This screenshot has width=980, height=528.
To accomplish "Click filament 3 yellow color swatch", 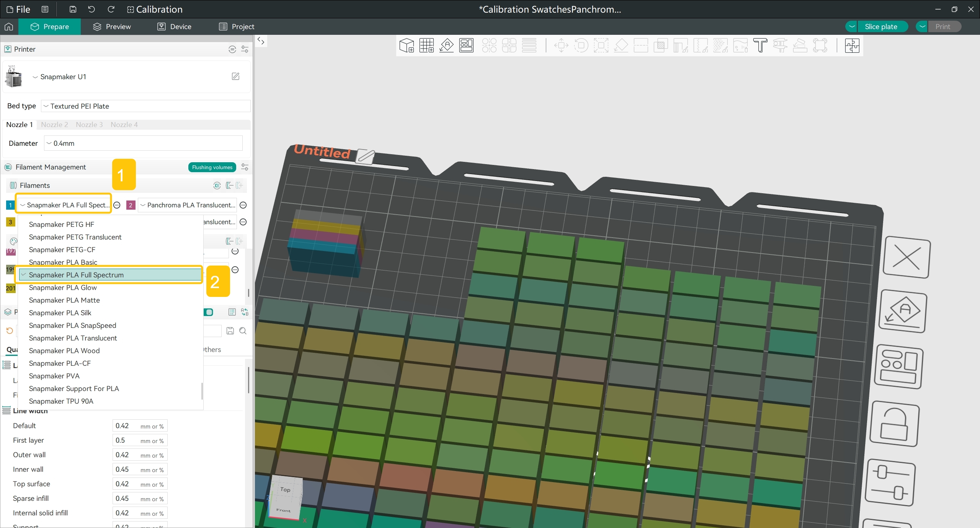I will tap(10, 222).
